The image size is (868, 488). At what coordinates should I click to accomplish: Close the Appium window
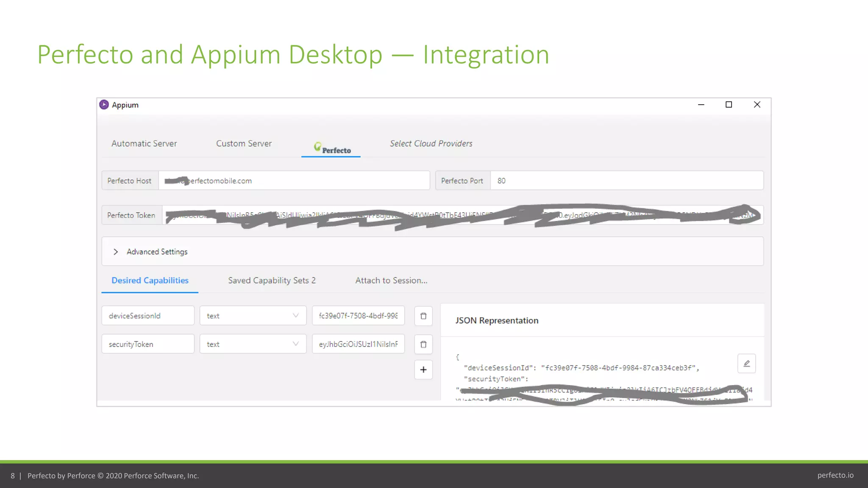pos(757,105)
